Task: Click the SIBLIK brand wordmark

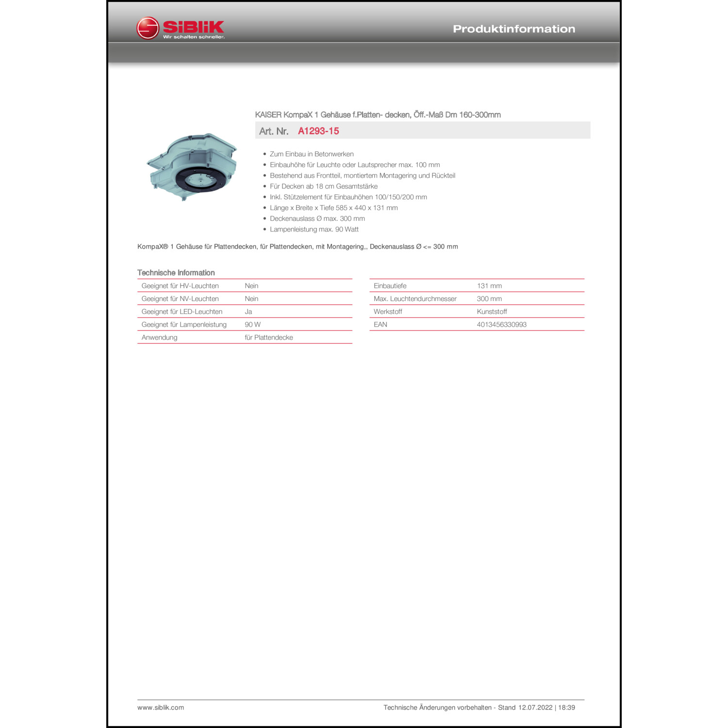Action: 194,27
